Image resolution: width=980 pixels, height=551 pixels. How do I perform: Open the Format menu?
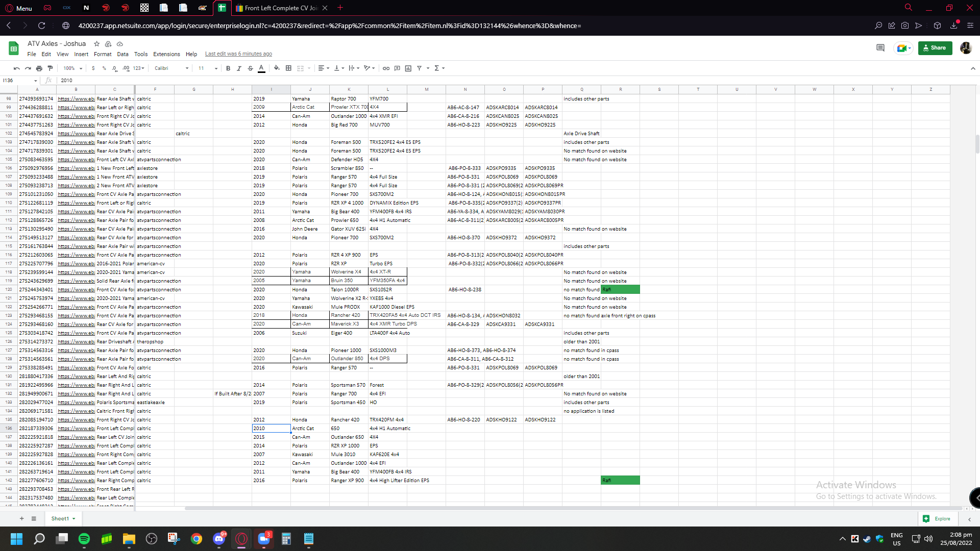tap(102, 54)
